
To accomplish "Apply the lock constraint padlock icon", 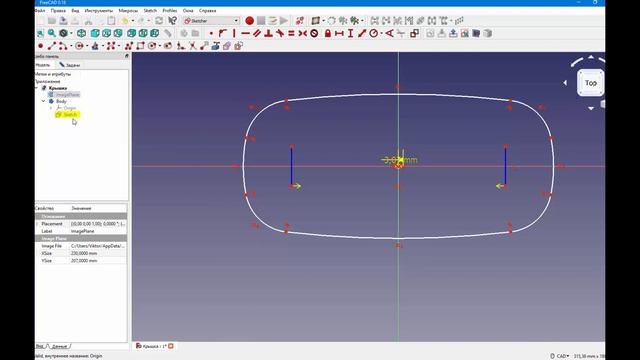I will coord(328,33).
